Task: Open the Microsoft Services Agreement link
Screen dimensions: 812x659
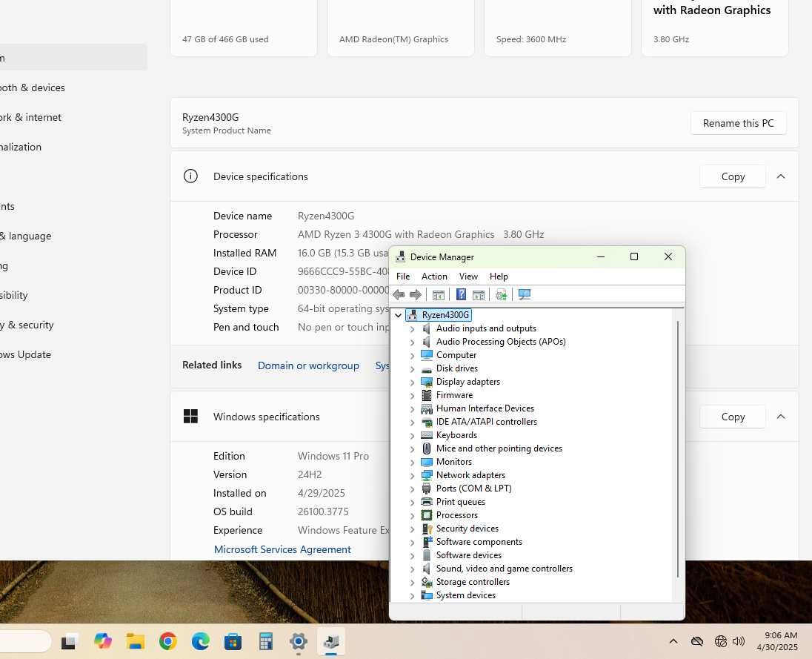Action: pyautogui.click(x=282, y=549)
